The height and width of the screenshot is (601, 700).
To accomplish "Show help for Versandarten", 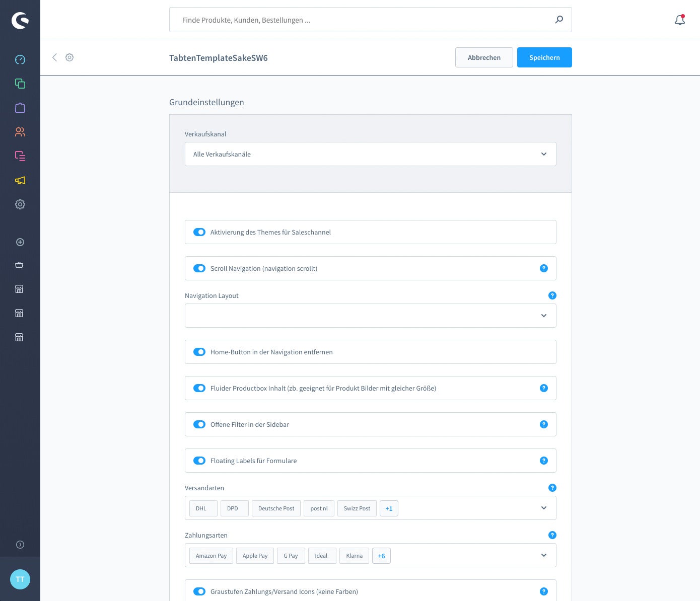I will (x=552, y=488).
